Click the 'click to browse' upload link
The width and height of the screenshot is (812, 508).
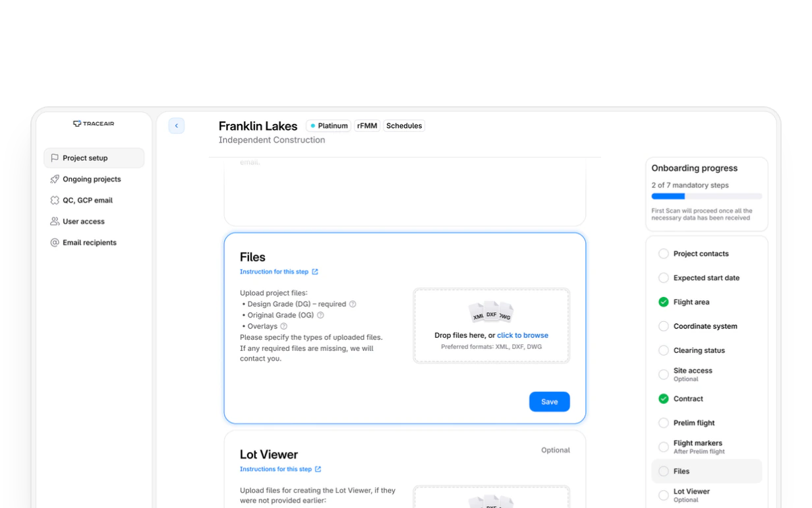coord(523,336)
